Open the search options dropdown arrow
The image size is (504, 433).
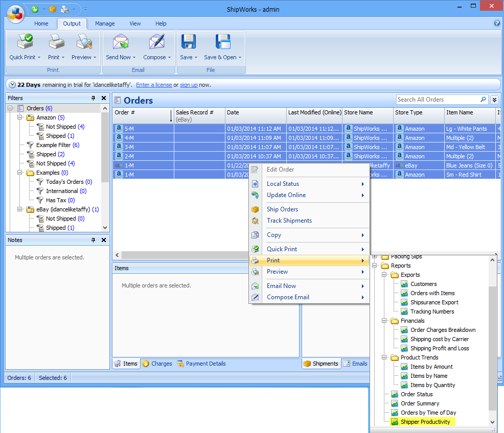click(x=494, y=99)
